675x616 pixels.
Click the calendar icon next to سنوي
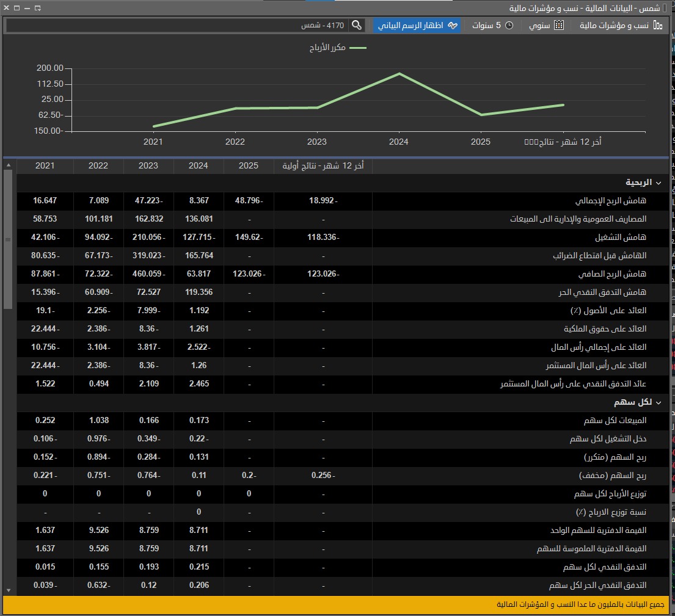560,25
